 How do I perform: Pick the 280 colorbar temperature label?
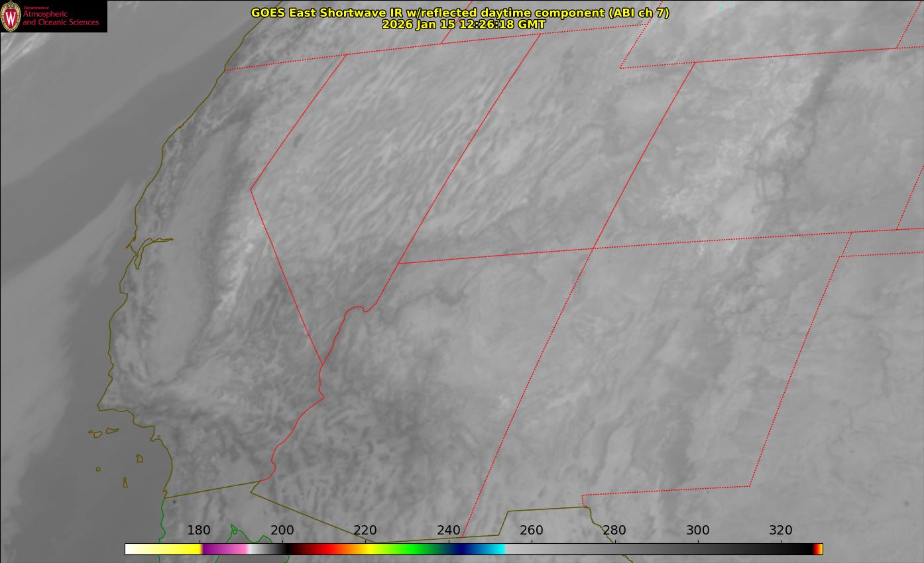pos(614,530)
